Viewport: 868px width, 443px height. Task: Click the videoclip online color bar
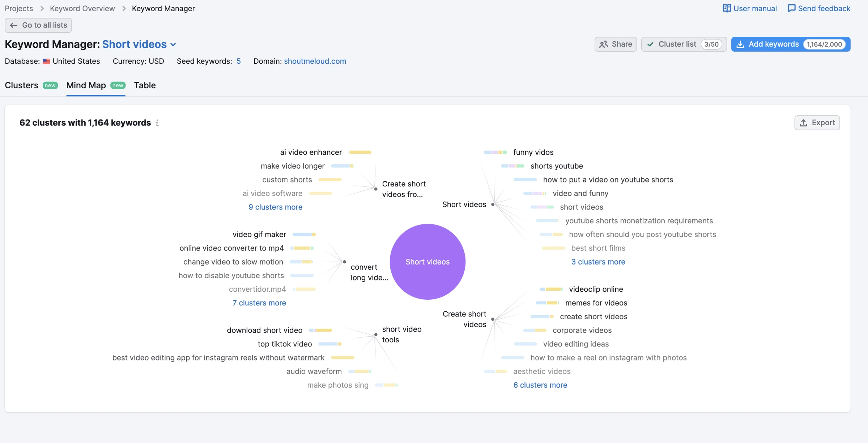click(551, 289)
